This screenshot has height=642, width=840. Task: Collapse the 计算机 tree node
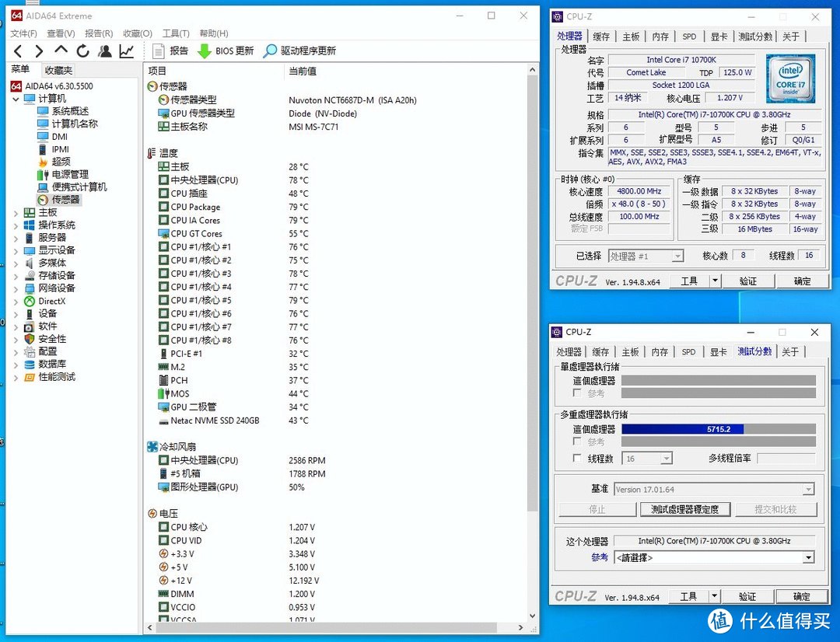(16, 99)
